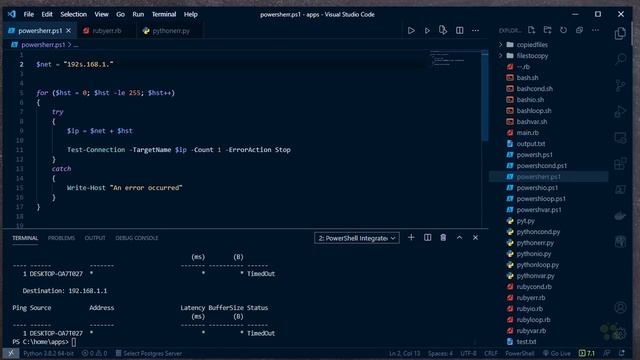Create a new folder in Explorer
Viewport: 640px width, 360px height.
coord(547,30)
